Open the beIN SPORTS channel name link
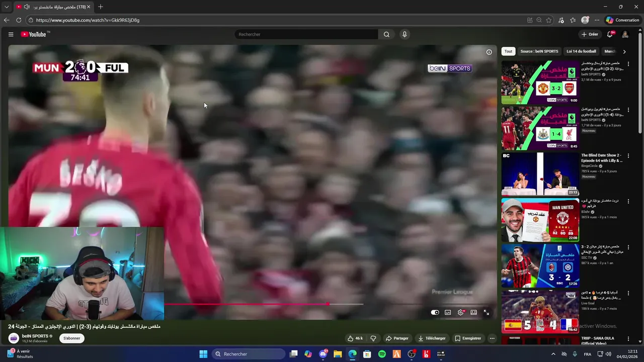 click(x=35, y=336)
